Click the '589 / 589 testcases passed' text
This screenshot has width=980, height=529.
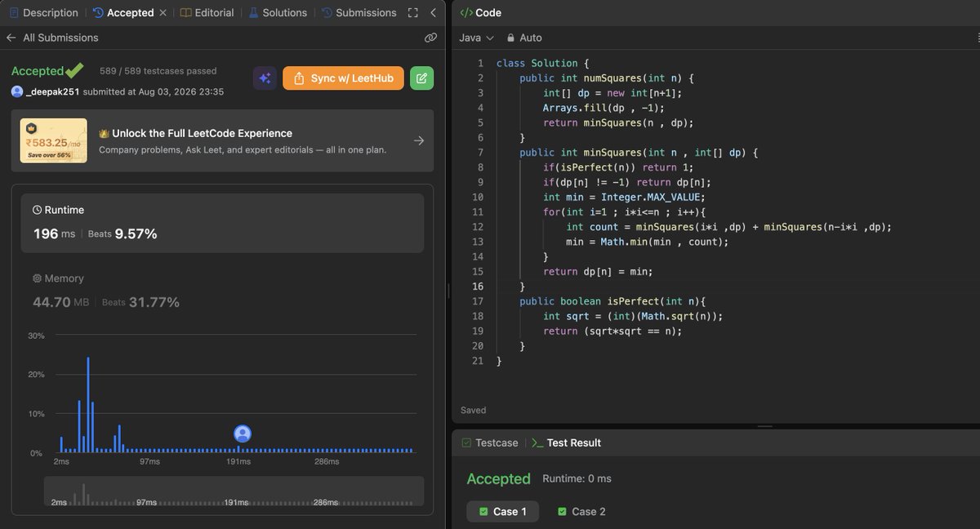[158, 71]
